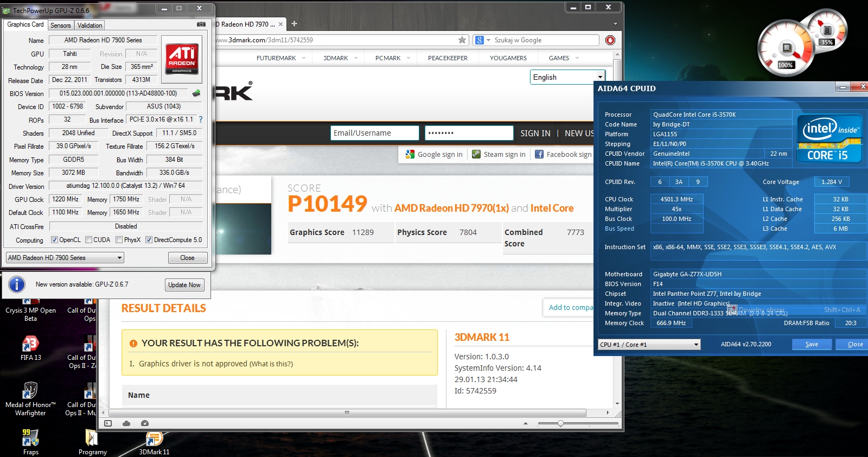Open the What is this? link
This screenshot has width=868, height=457.
tap(271, 364)
